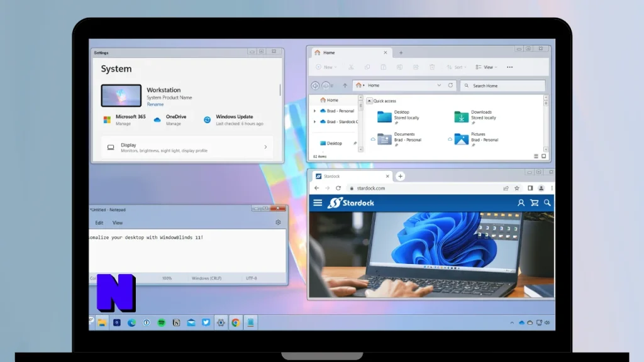Click the Search Home field

[502, 85]
